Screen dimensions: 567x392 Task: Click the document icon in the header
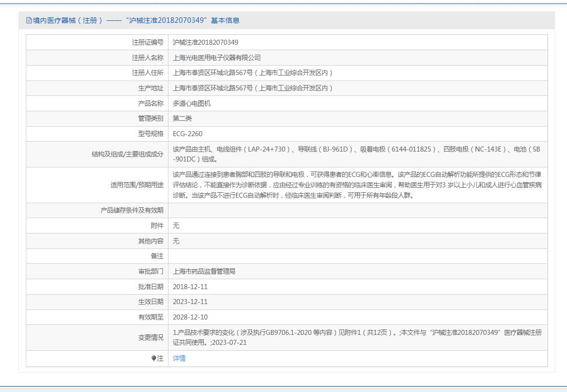[x=29, y=20]
